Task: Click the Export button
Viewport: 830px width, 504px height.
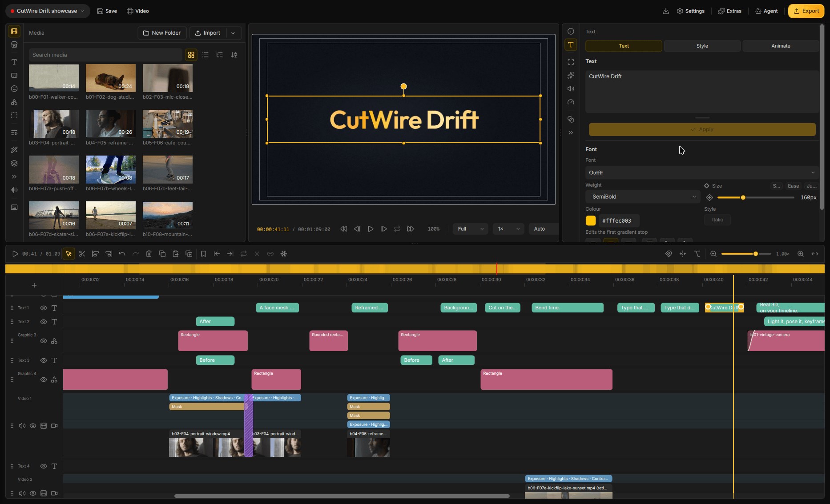Action: [806, 11]
